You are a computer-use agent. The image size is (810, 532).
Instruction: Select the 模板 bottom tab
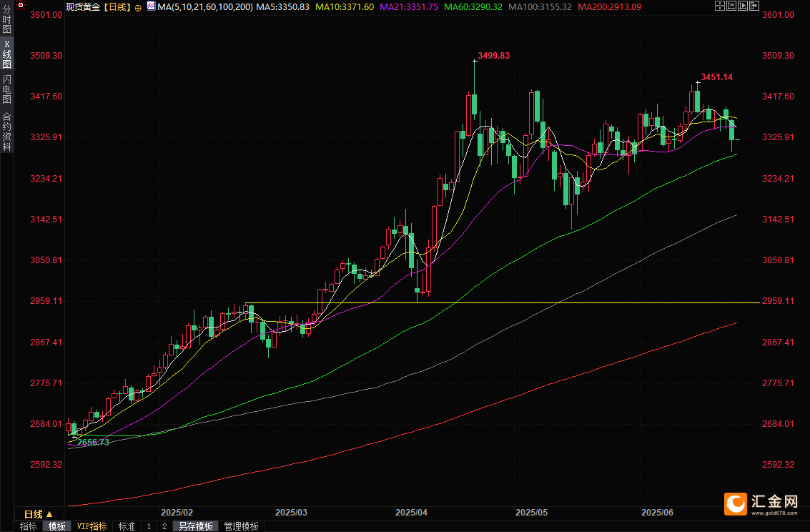[x=56, y=526]
